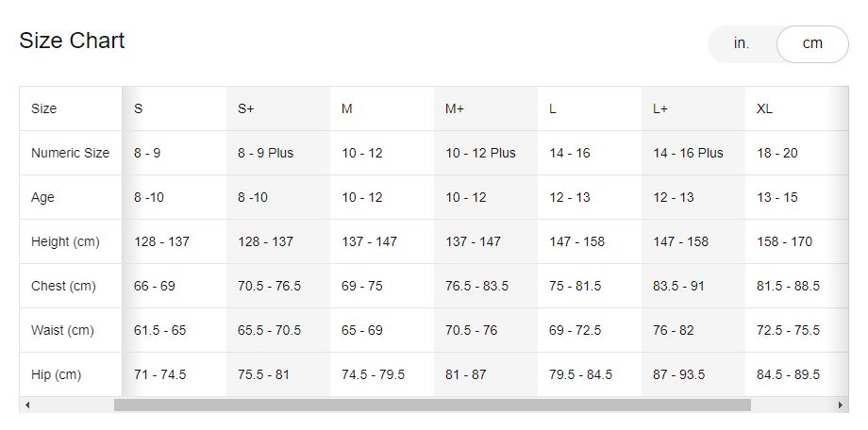
Task: Click the Hip (cm) row label
Action: (71, 374)
